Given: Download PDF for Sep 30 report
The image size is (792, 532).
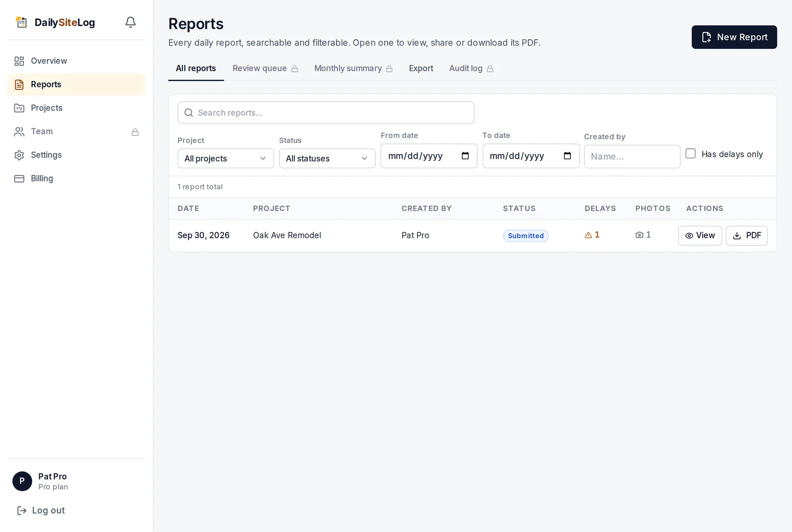Looking at the screenshot, I should (x=747, y=235).
